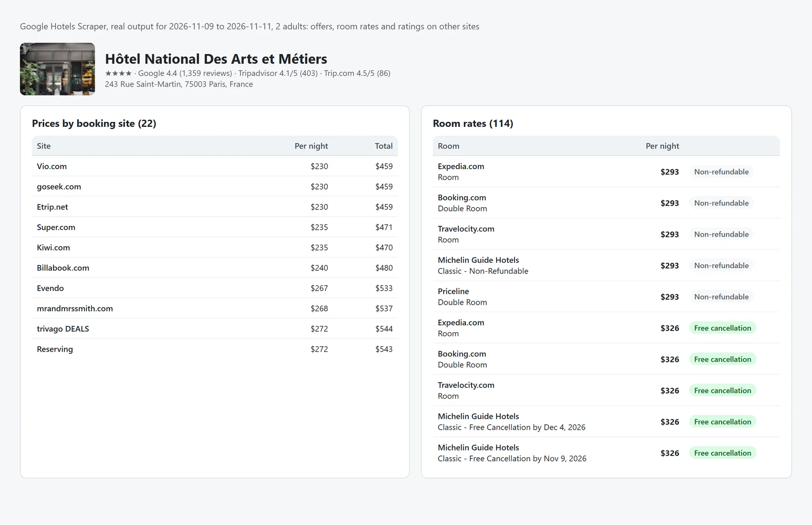The height and width of the screenshot is (525, 812).
Task: Select Classic - Free Cancellation by Dec 4, 2026
Action: tap(512, 427)
